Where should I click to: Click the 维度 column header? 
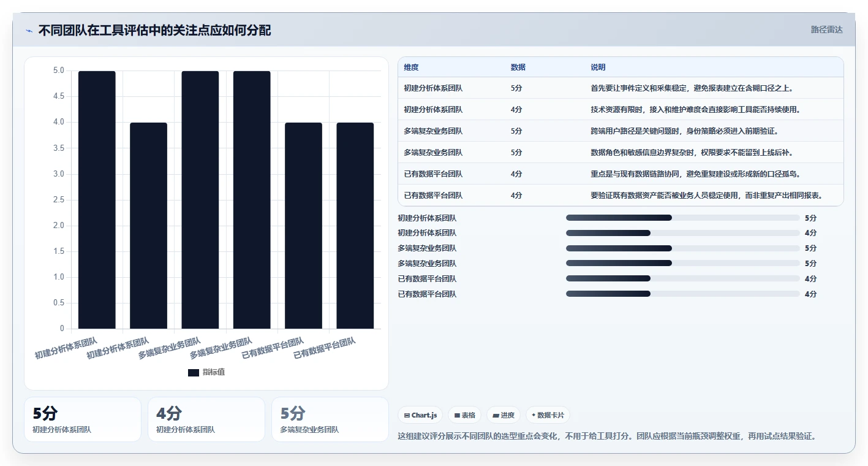coord(411,67)
